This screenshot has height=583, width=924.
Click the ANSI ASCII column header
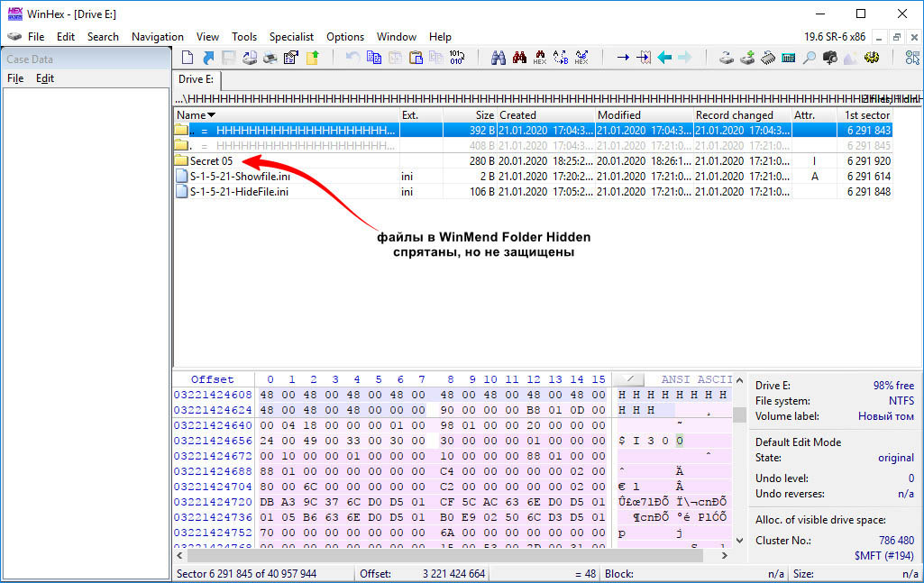[x=696, y=379]
